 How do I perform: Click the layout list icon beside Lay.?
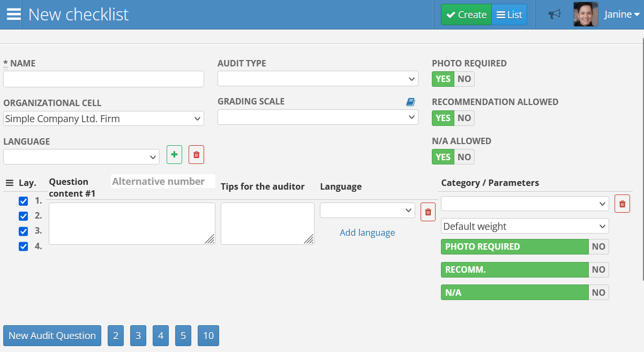coord(9,183)
